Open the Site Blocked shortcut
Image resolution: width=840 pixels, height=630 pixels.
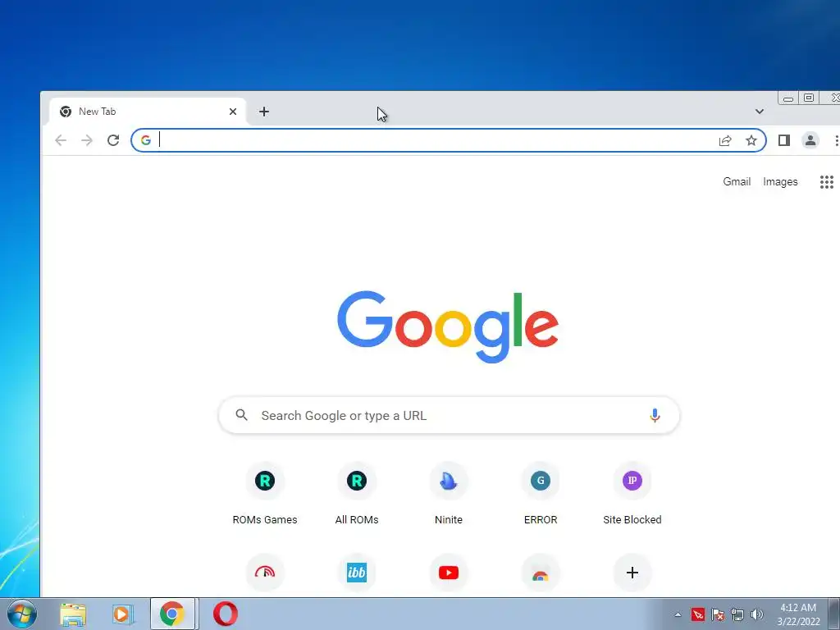click(632, 494)
